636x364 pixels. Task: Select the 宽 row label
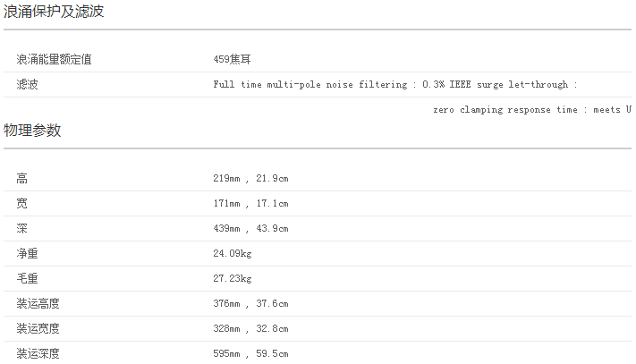[x=21, y=204]
